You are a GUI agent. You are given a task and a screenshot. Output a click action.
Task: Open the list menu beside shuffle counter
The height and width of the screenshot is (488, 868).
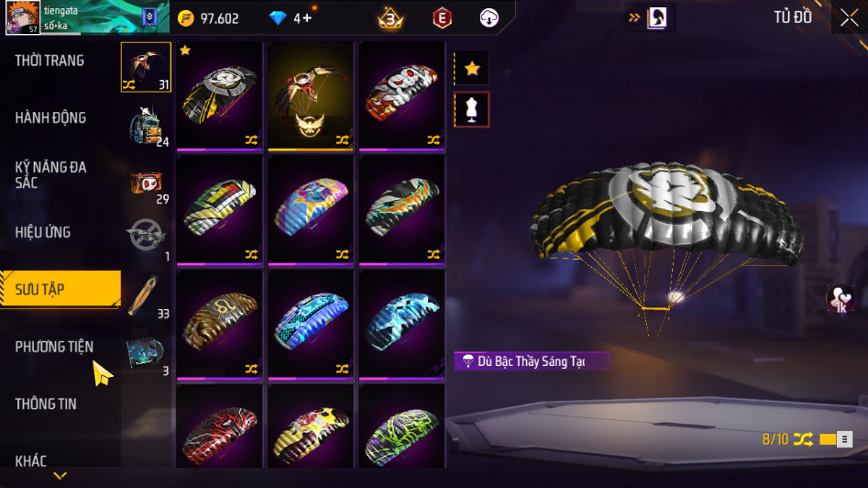tap(844, 439)
